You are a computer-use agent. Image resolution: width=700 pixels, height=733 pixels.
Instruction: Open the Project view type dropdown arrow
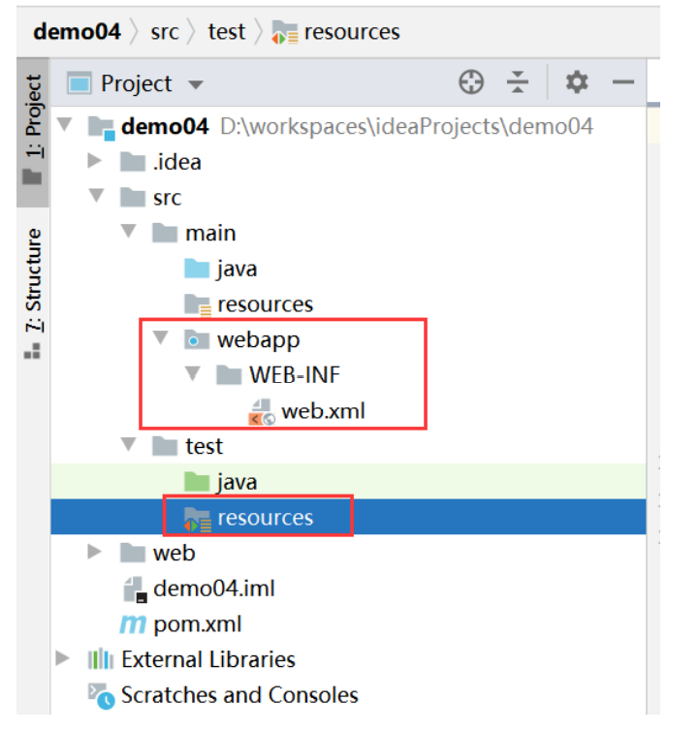click(196, 85)
